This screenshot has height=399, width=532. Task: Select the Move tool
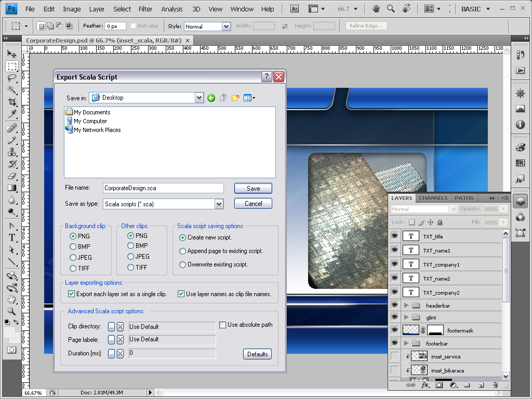(11, 54)
